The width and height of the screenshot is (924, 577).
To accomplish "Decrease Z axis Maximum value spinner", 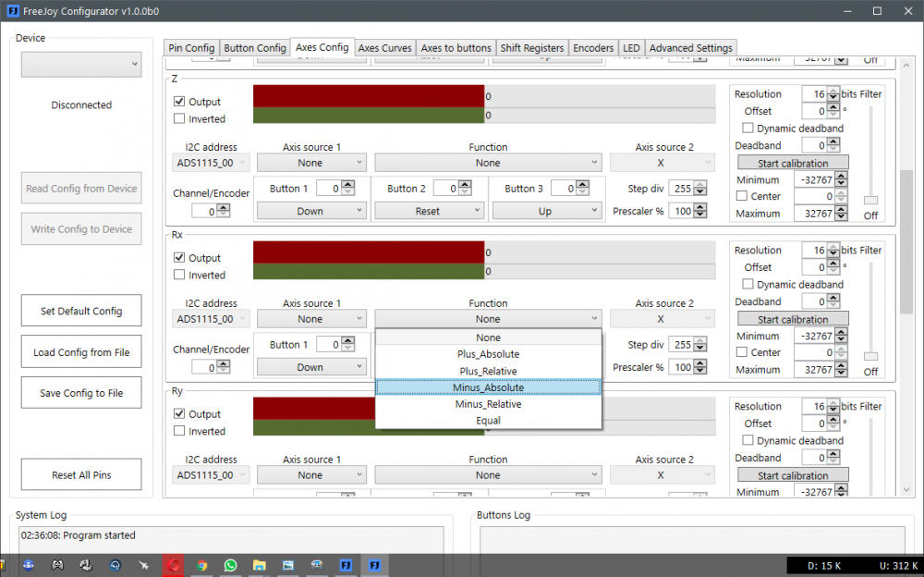I will [x=841, y=217].
